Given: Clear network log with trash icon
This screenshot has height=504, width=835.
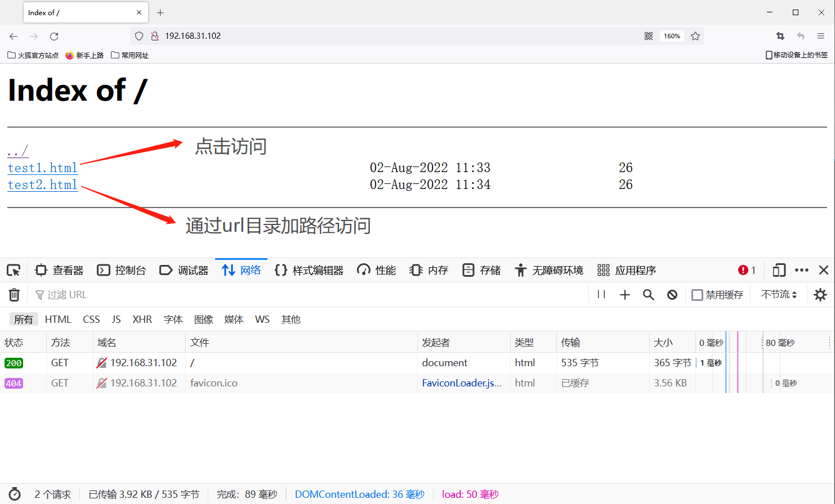Looking at the screenshot, I should pos(14,295).
